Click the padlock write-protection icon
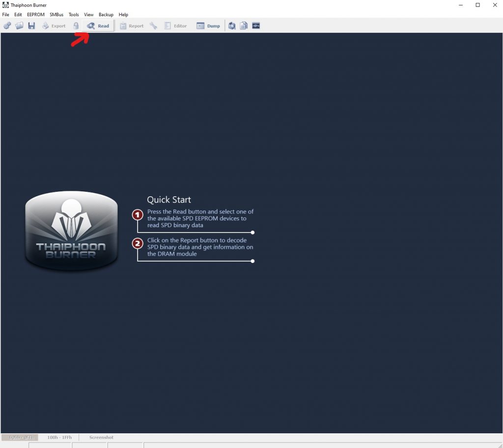Image resolution: width=503 pixels, height=448 pixels. click(x=76, y=26)
